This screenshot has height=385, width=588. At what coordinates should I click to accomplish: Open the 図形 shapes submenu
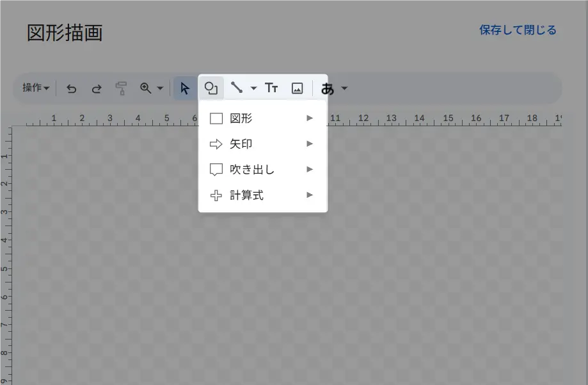(262, 119)
